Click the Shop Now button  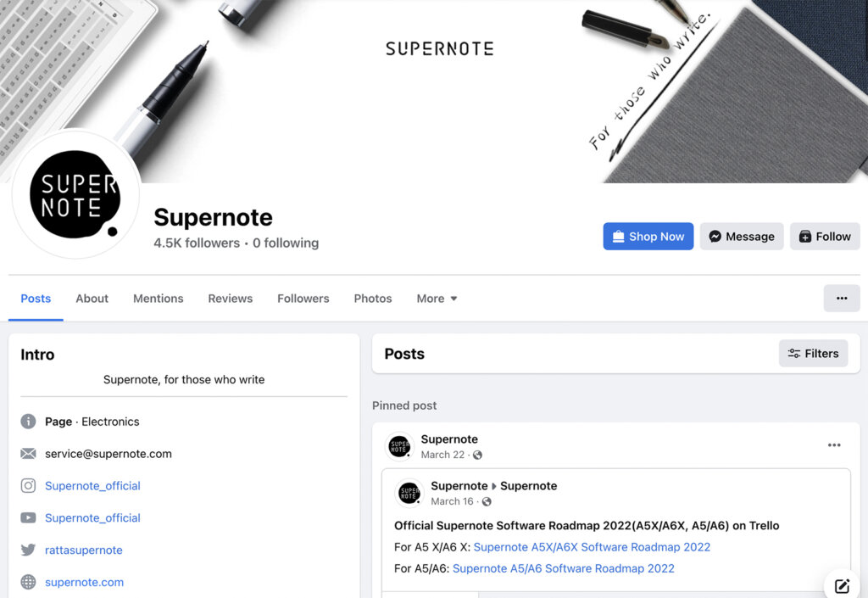pyautogui.click(x=648, y=236)
